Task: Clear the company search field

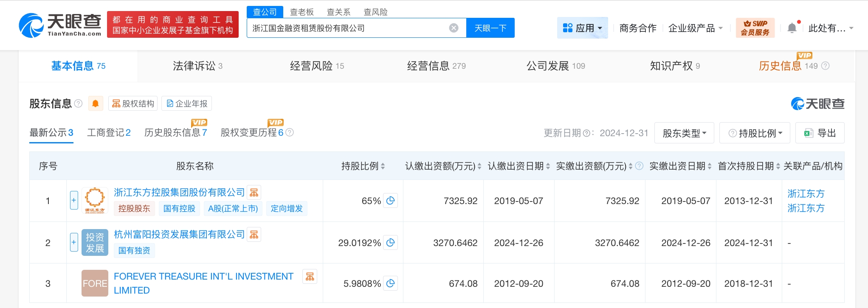Action: click(454, 28)
